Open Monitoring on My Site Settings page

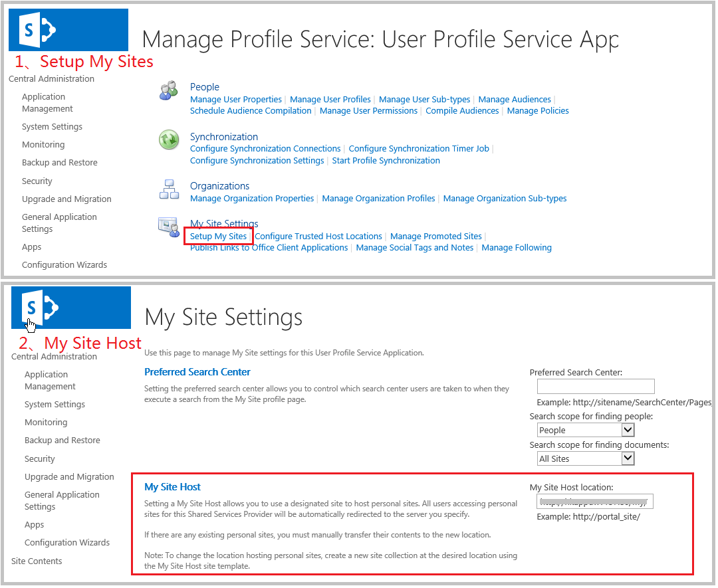tap(46, 423)
